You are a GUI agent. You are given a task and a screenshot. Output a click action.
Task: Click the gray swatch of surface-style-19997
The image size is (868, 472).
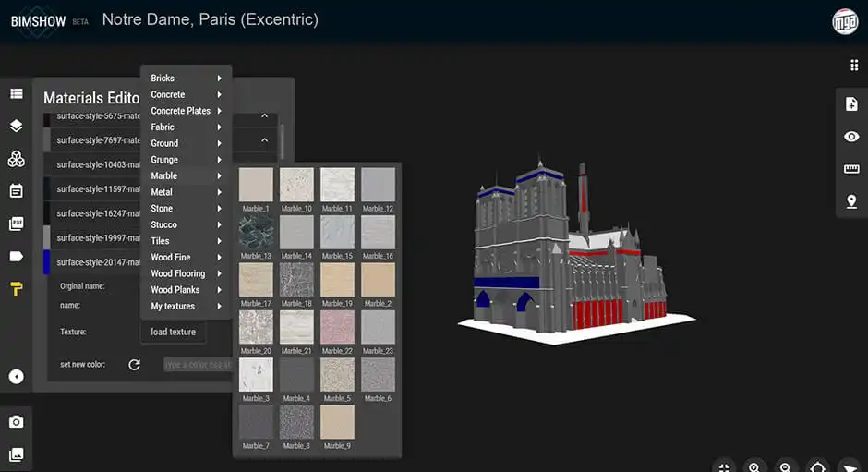47,237
